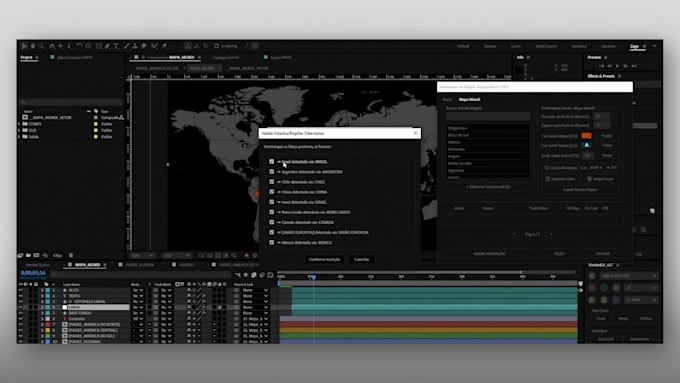Uncheck China detectado via CHINA
This screenshot has height=383, width=680.
click(271, 192)
